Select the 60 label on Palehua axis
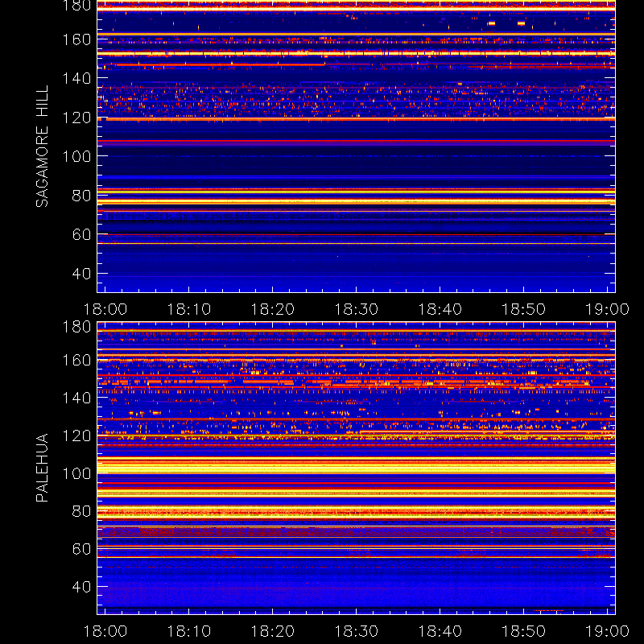 (81, 549)
